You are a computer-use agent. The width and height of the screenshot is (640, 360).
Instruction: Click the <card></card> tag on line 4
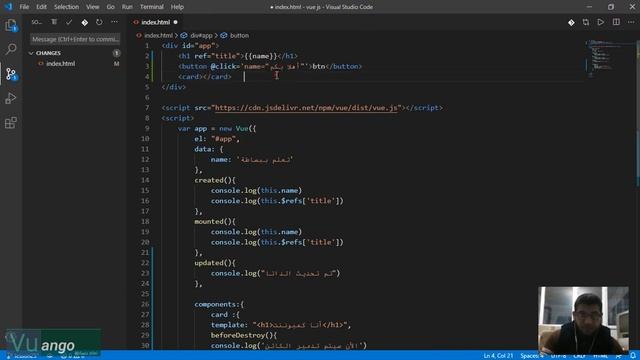204,77
